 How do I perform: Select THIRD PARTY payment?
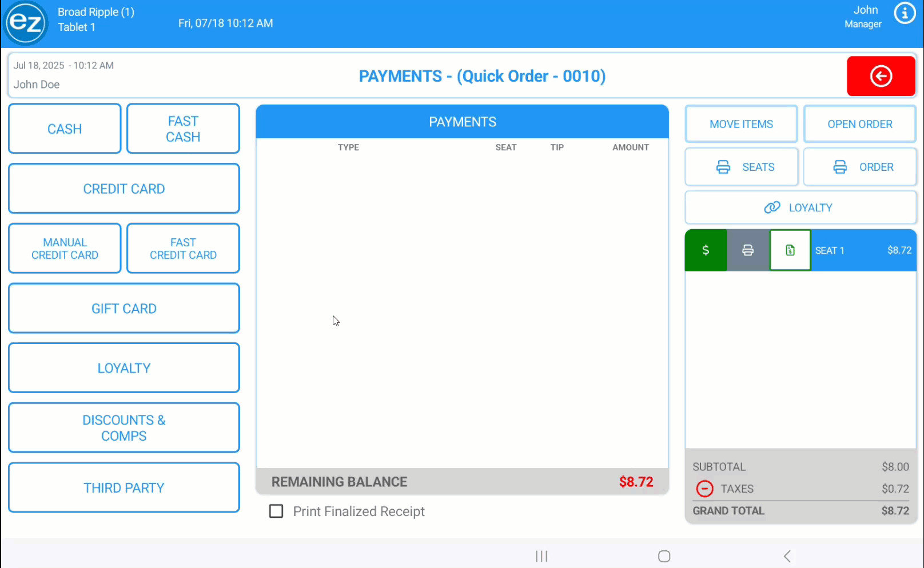(x=124, y=488)
